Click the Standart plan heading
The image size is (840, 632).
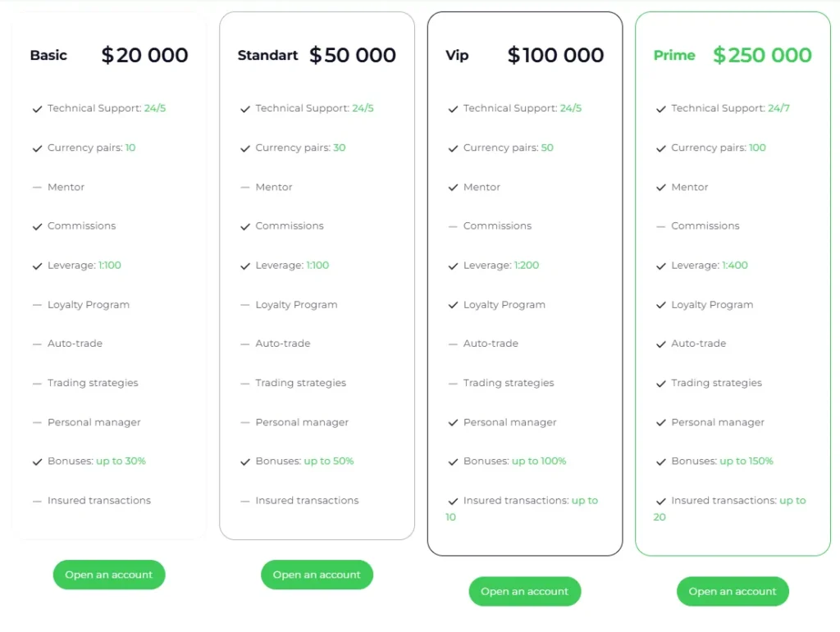(x=267, y=56)
